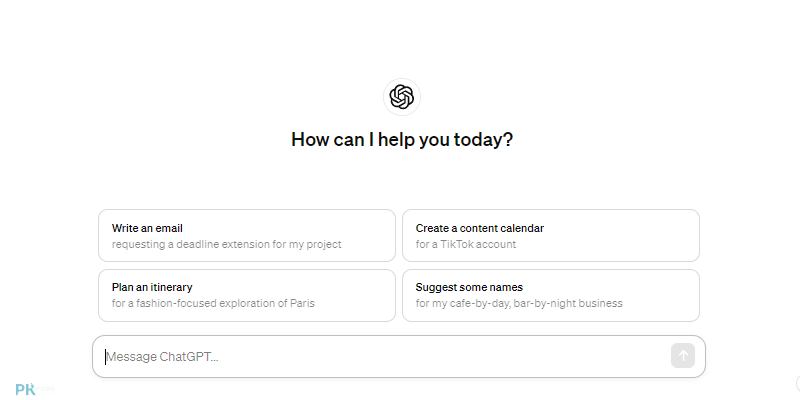The height and width of the screenshot is (400, 800).
Task: Click the ChatGPT logo icon
Action: (402, 97)
